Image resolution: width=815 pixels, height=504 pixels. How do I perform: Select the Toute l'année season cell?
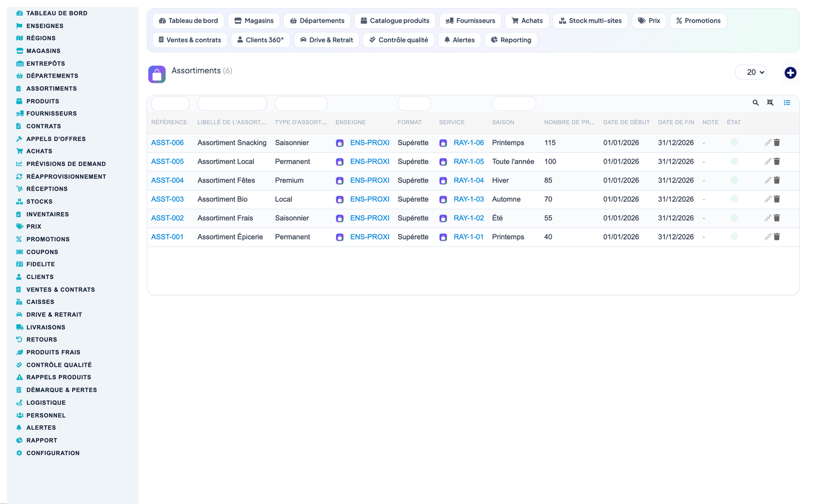point(513,161)
